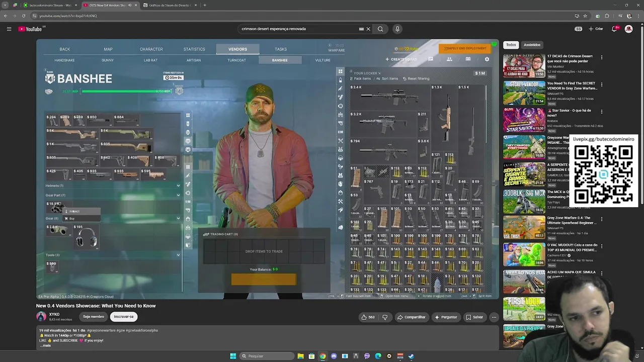Open the TASKS tab

[x=281, y=49]
